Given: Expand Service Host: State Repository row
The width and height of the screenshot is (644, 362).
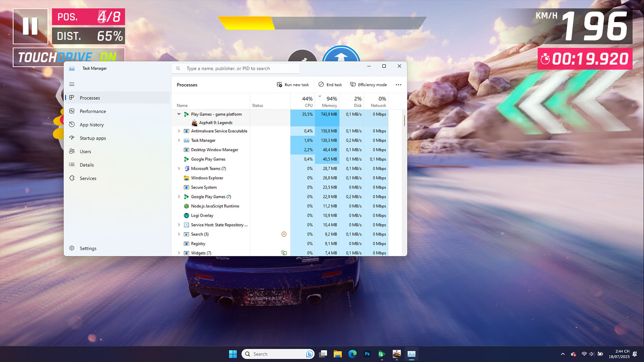Looking at the screenshot, I should click(x=179, y=225).
